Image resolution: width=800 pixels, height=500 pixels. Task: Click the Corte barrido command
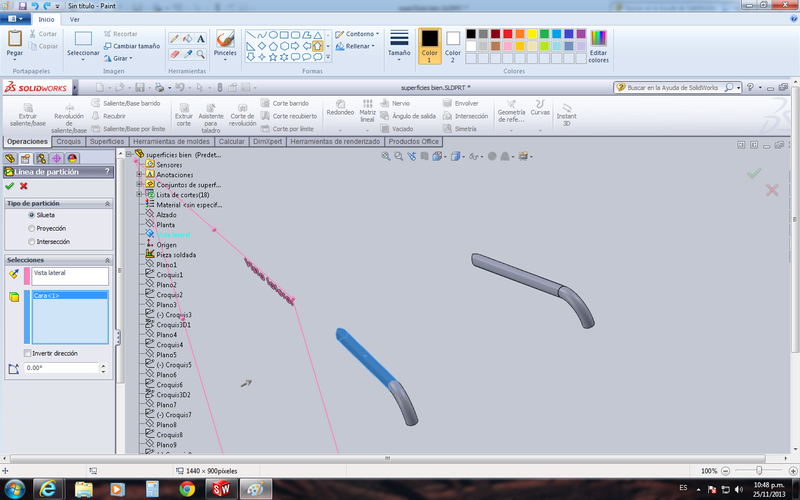[285, 103]
